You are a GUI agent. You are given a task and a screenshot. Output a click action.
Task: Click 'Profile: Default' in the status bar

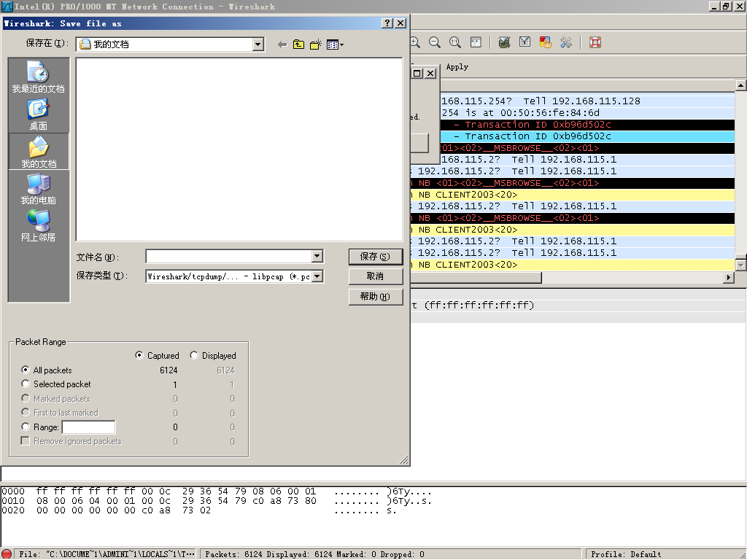click(626, 554)
